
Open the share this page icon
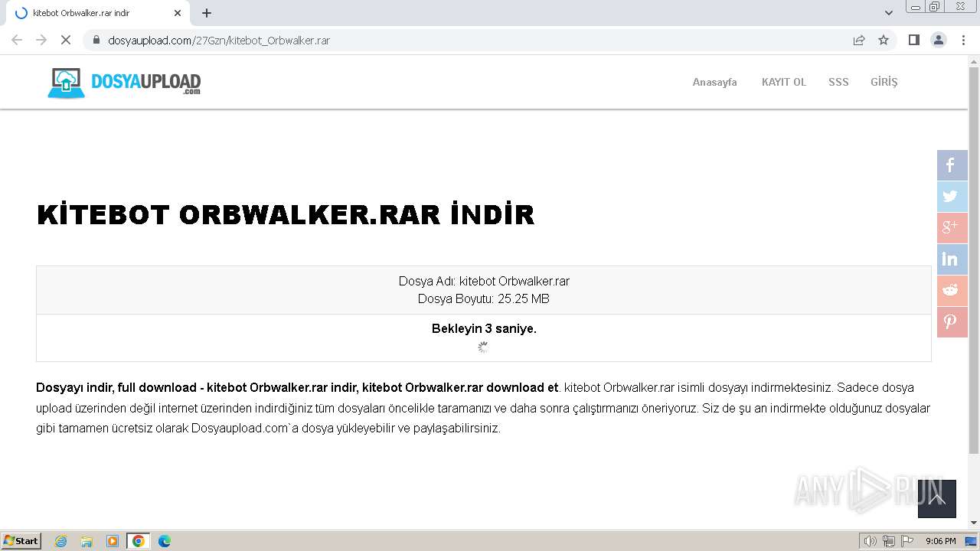point(859,40)
